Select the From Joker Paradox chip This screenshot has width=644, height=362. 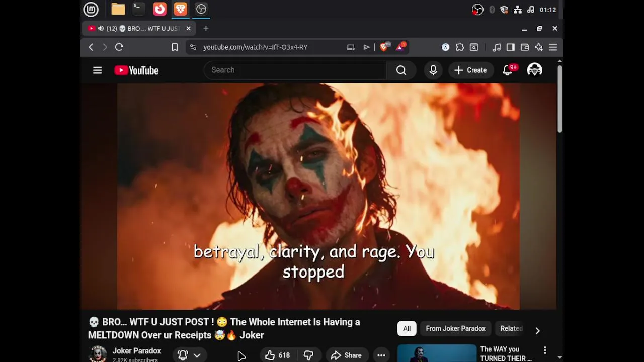tap(455, 328)
